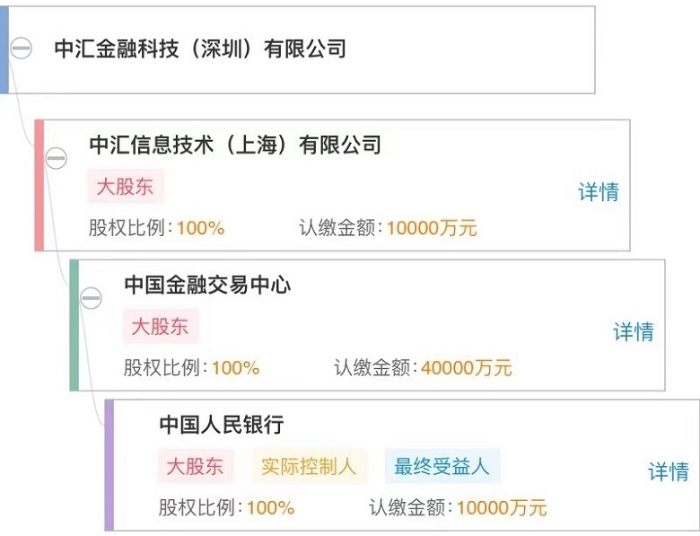The image size is (700, 536).
Task: Click the red color bar of 中汇信息技术 card
Action: 39,185
